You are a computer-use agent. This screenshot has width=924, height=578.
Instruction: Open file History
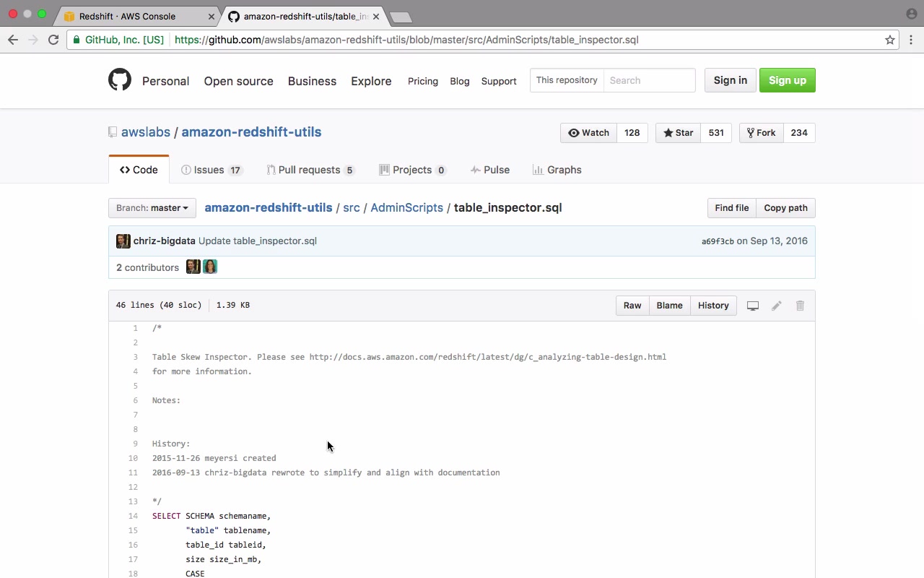pos(713,306)
